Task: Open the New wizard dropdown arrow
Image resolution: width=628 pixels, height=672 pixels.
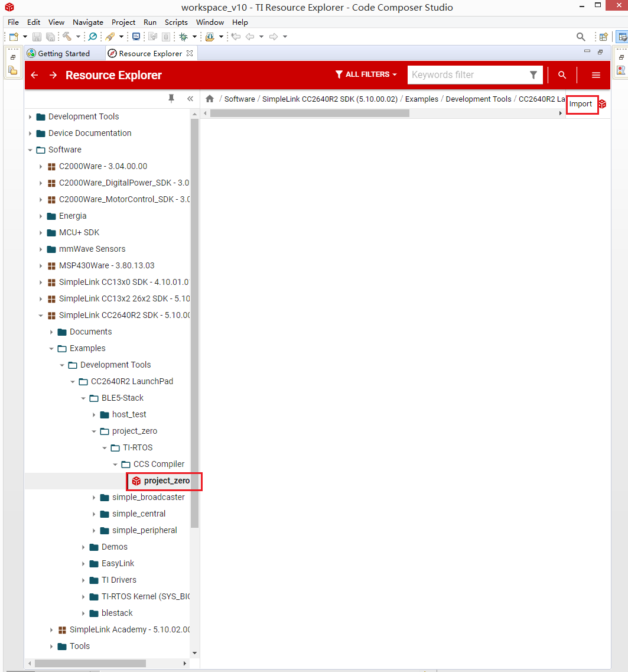Action: pyautogui.click(x=25, y=37)
